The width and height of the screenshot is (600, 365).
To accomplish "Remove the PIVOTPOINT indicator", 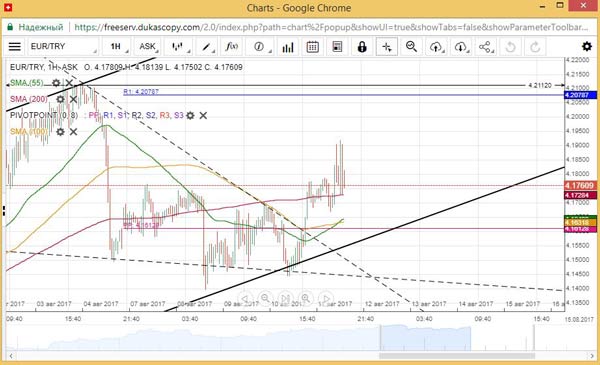I will pos(203,115).
